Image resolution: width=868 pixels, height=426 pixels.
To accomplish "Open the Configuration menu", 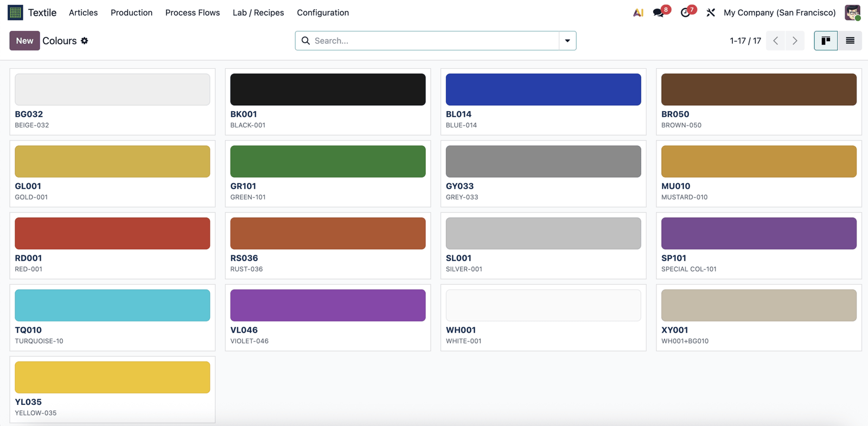I will [x=323, y=12].
